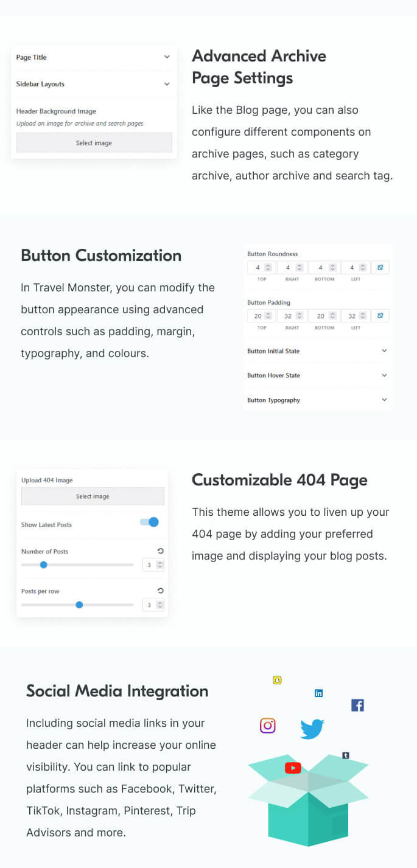Click the Facebook icon
The height and width of the screenshot is (868, 417).
[357, 705]
